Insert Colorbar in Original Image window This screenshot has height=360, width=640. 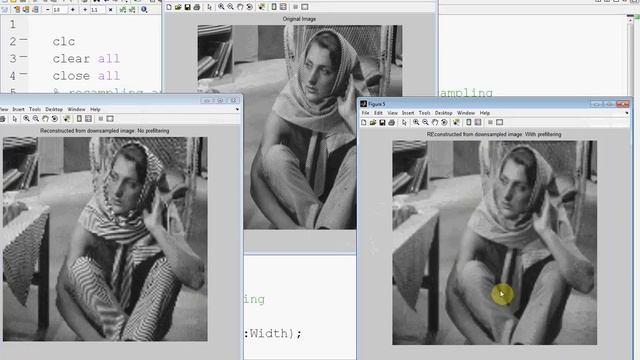(274, 7)
